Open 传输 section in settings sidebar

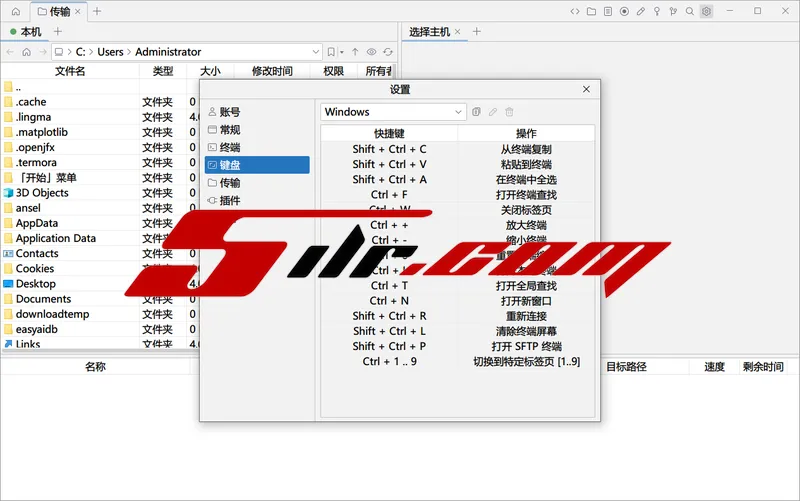257,183
